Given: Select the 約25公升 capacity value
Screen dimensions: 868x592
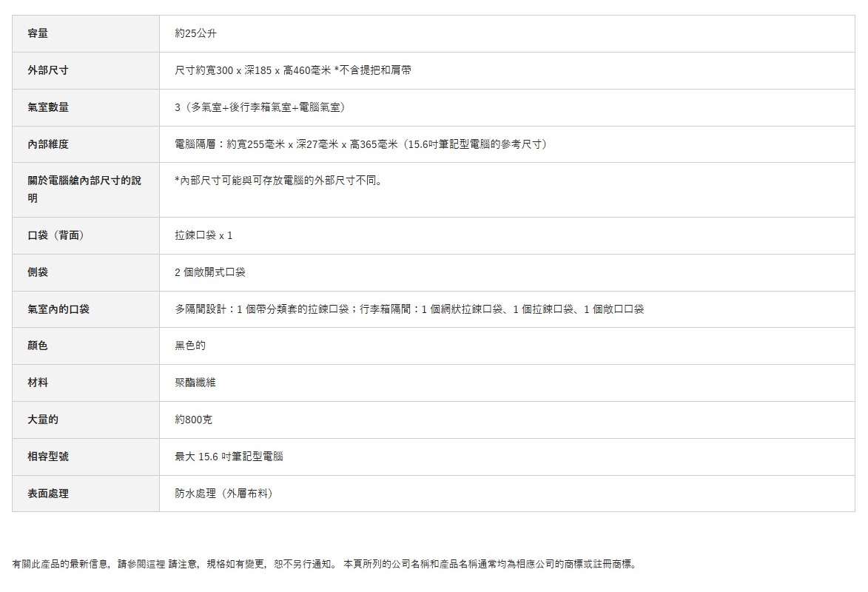Looking at the screenshot, I should [x=196, y=33].
